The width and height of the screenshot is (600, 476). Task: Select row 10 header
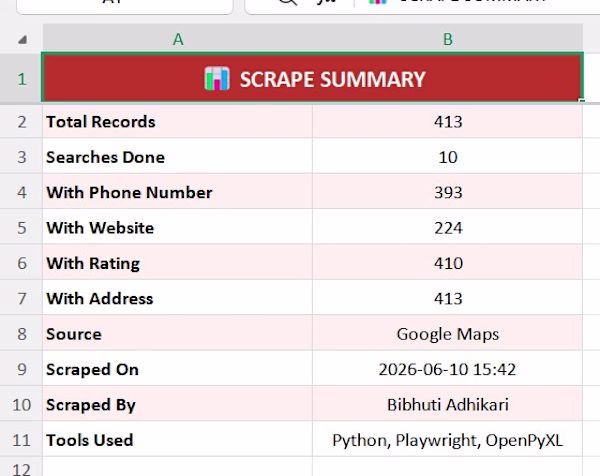tap(21, 405)
